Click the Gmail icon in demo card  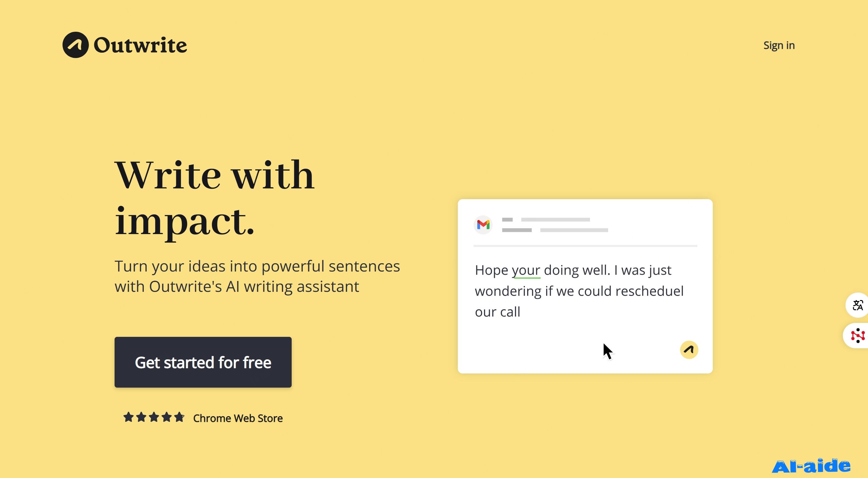(x=483, y=224)
